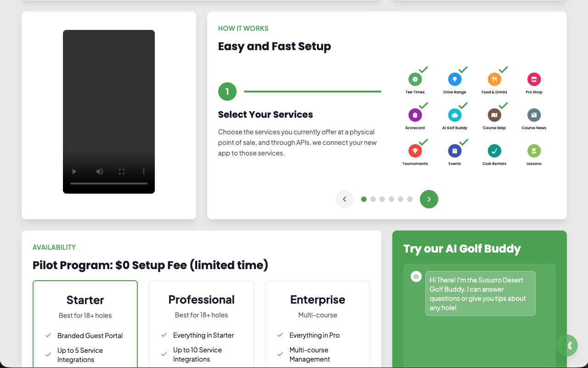Click the video progress bar
This screenshot has width=588, height=368.
[109, 184]
